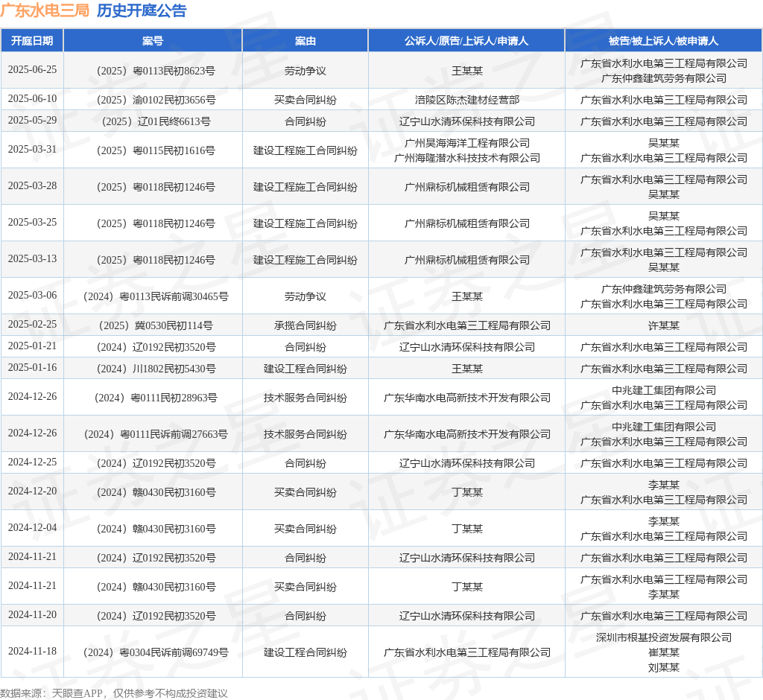Select case number (2024)粤0304民诉前调69749号
Image resolution: width=763 pixels, height=700 pixels.
click(156, 653)
